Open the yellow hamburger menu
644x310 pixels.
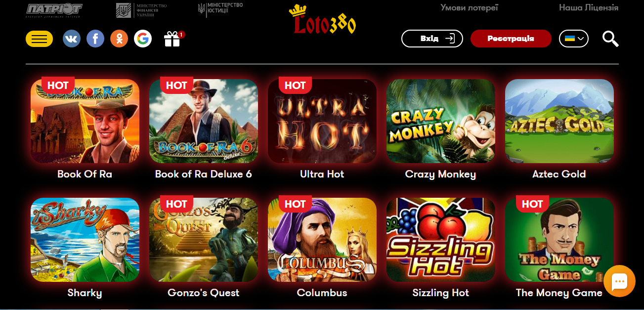(x=39, y=39)
